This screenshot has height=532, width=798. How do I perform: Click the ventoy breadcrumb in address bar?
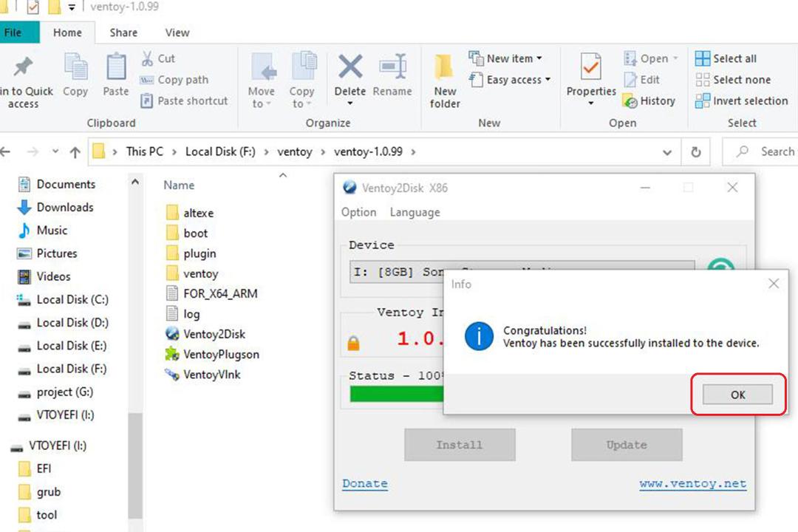(x=295, y=151)
